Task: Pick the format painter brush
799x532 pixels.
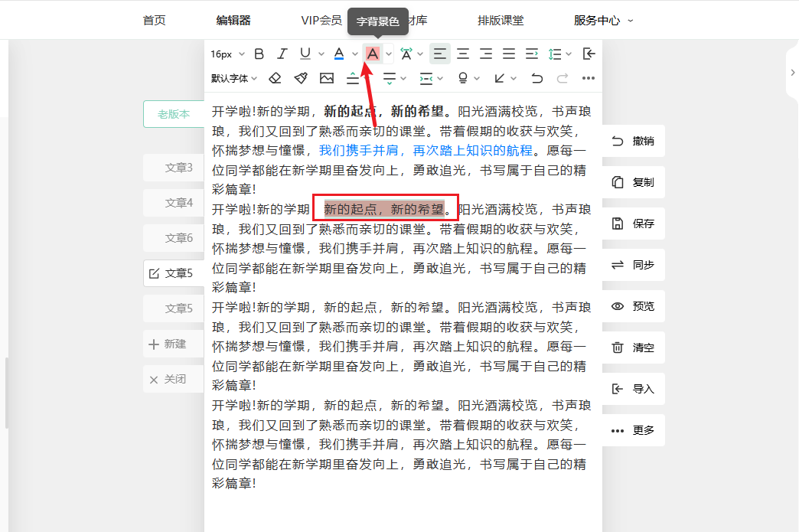Action: tap(301, 78)
